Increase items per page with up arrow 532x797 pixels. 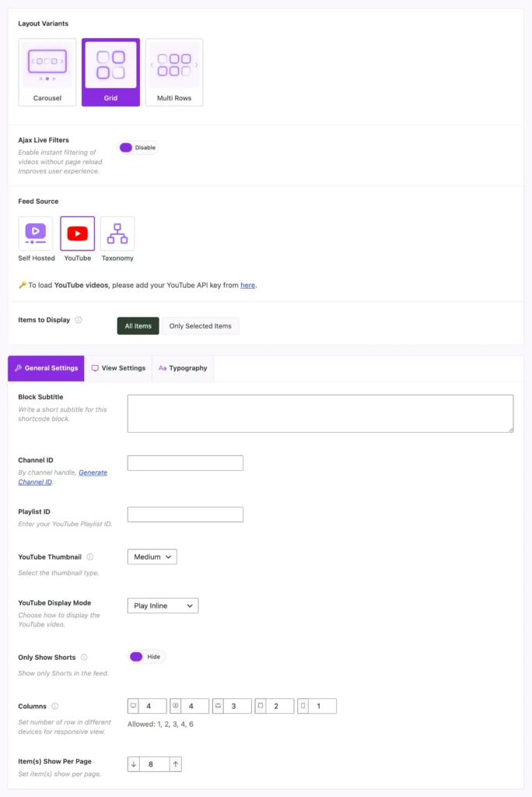click(175, 764)
